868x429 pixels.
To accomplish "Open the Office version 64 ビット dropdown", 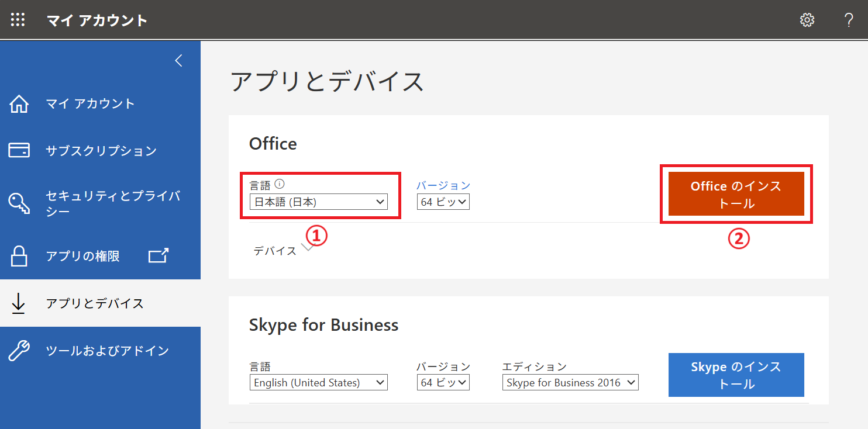I will click(x=443, y=202).
